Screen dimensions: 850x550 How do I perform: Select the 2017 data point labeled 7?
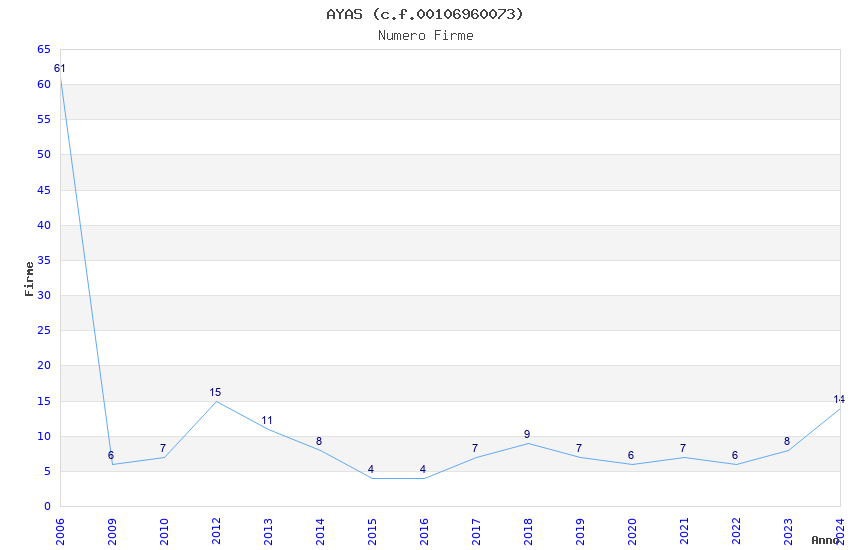point(475,448)
